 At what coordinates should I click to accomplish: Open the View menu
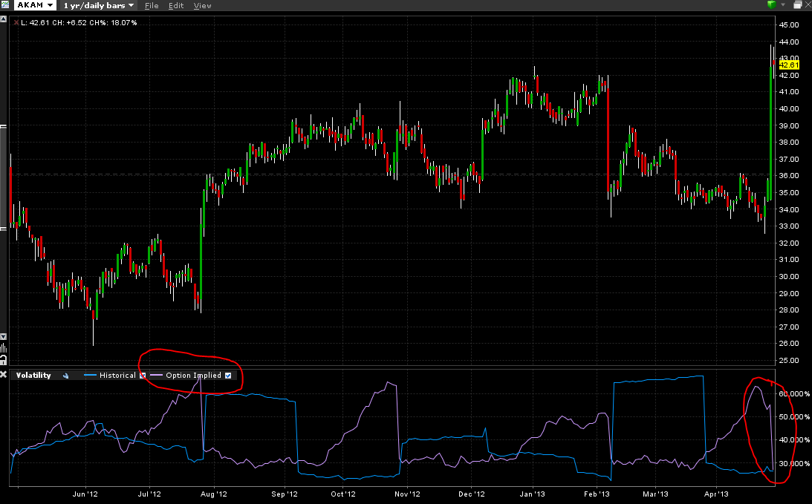pos(203,6)
